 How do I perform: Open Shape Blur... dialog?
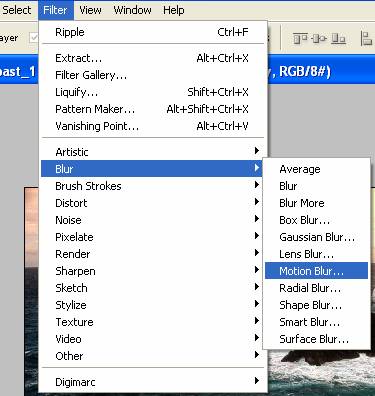(317, 305)
